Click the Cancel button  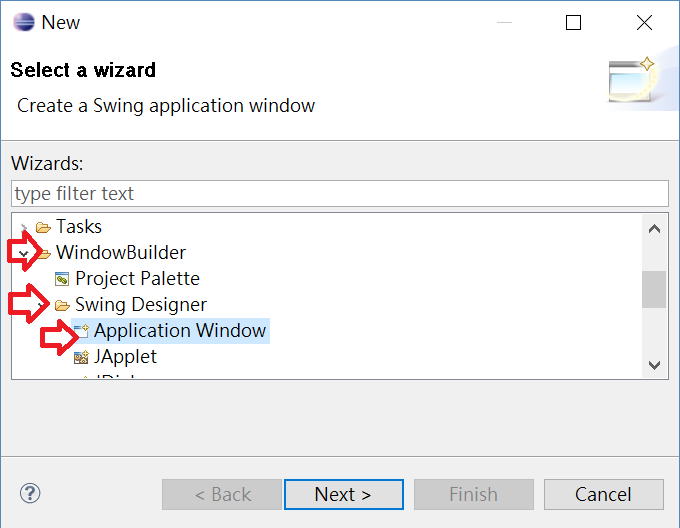[604, 494]
